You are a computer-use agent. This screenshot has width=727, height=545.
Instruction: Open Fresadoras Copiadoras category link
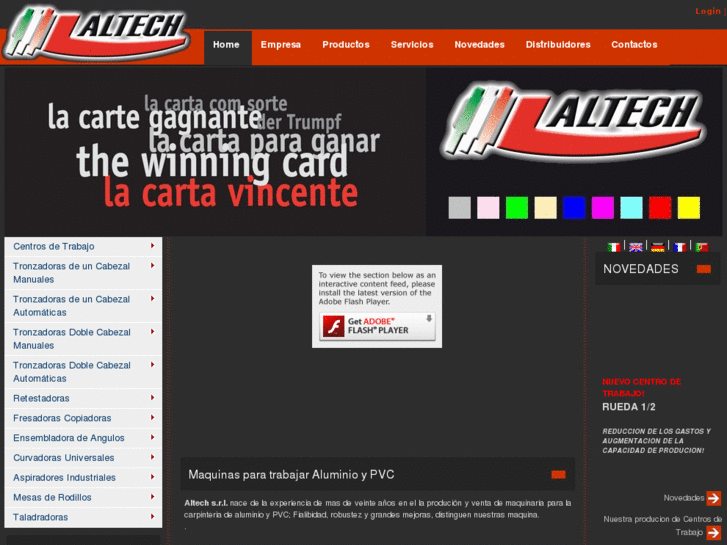(62, 418)
